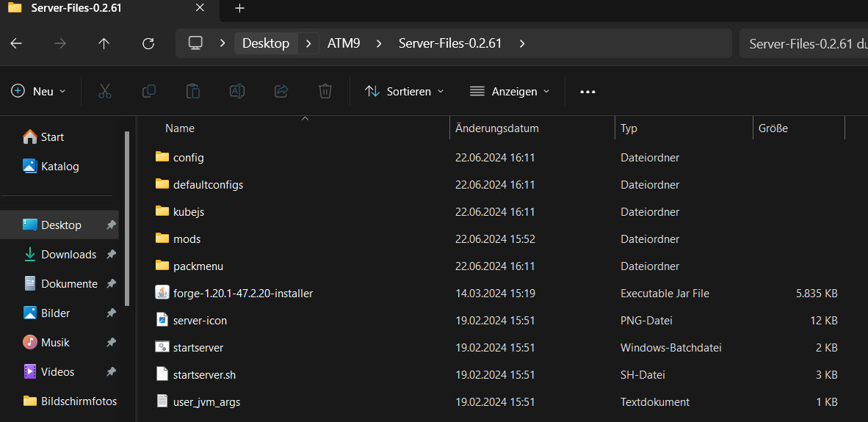Expand chevron after the monitor icon
This screenshot has width=868, height=422.
(x=222, y=43)
